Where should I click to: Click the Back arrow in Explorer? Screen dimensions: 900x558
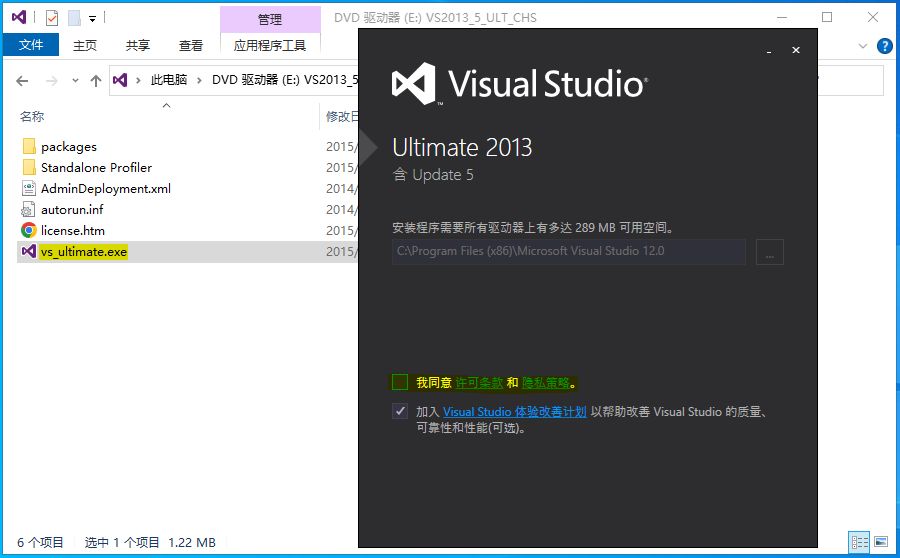pos(22,80)
